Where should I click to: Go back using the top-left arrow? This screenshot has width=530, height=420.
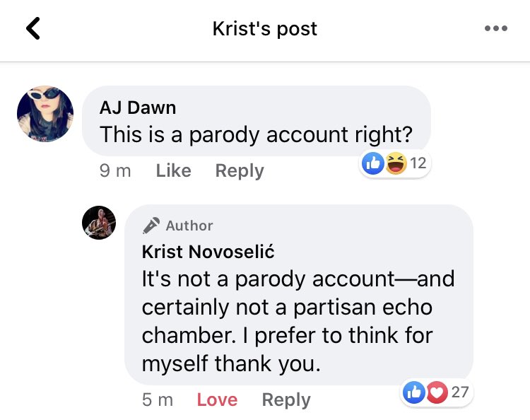[x=33, y=29]
